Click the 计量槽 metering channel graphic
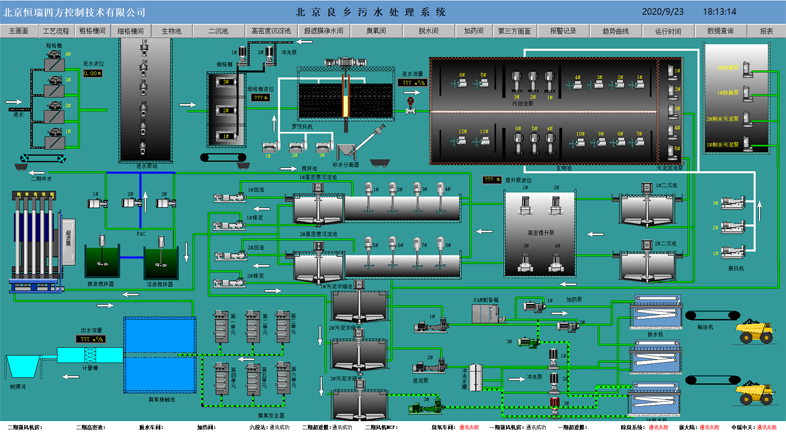This screenshot has height=433, width=786. click(x=90, y=354)
